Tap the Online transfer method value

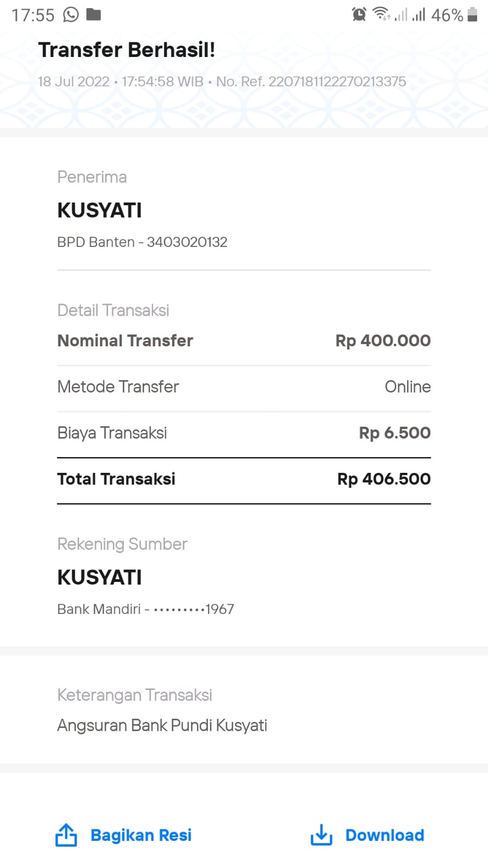[x=407, y=387]
